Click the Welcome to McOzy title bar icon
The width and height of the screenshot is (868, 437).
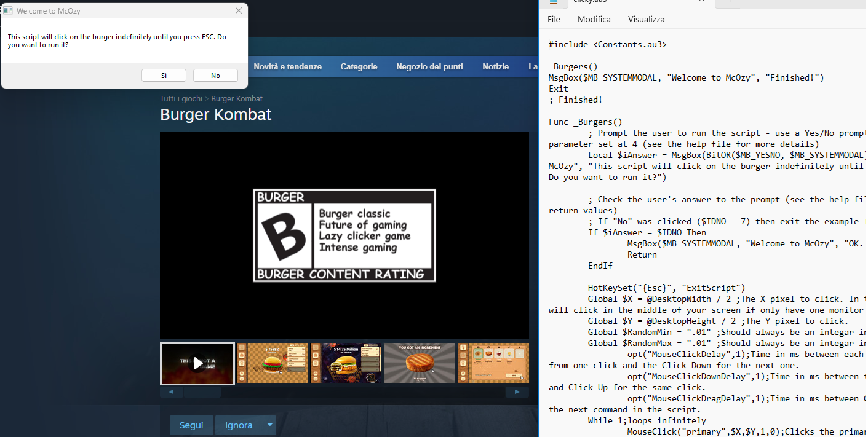(x=9, y=11)
